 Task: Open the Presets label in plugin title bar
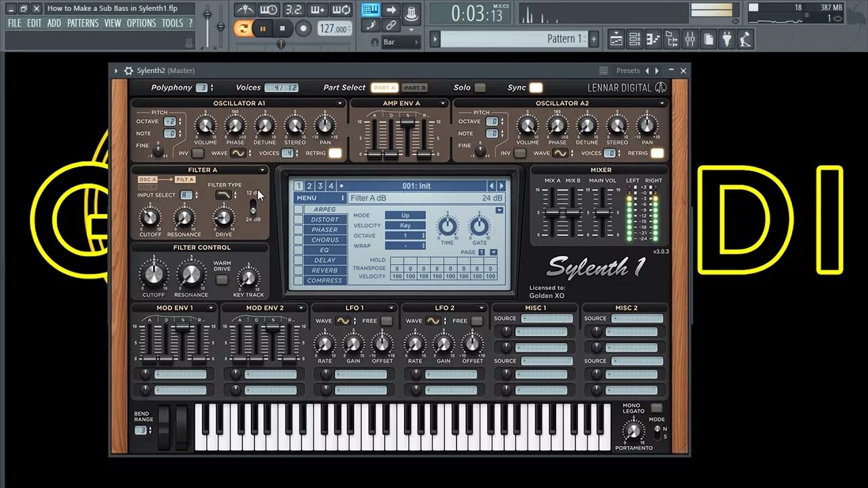628,70
